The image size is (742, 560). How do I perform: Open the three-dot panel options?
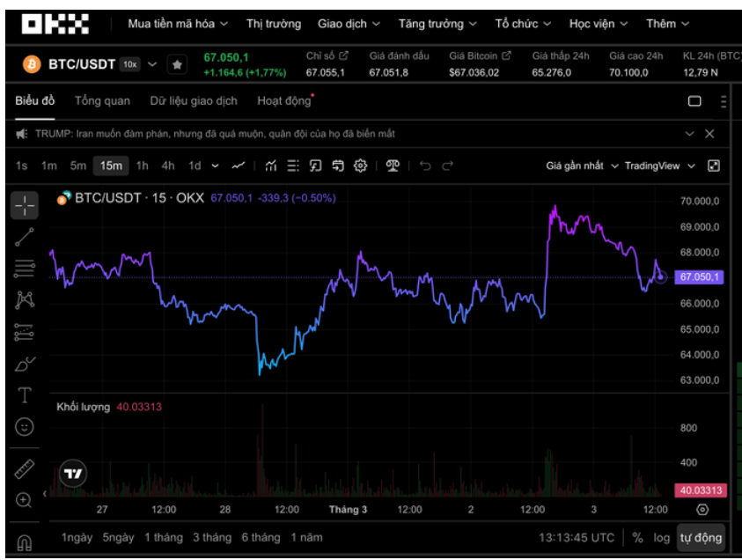point(723,101)
